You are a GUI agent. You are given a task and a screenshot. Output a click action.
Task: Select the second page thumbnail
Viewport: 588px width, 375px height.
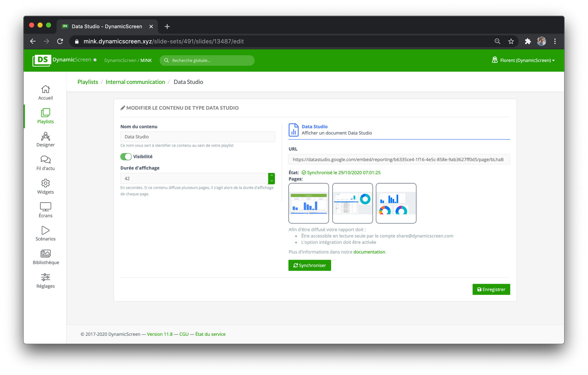click(x=353, y=203)
